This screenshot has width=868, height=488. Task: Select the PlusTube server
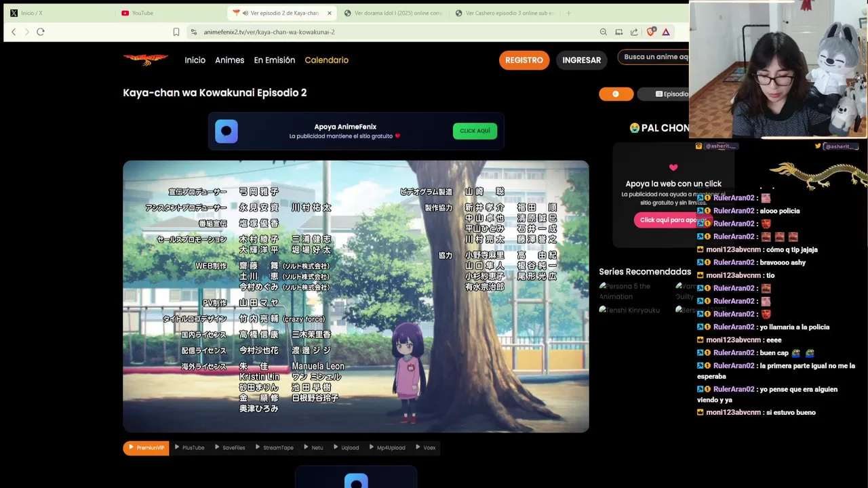[x=189, y=447]
